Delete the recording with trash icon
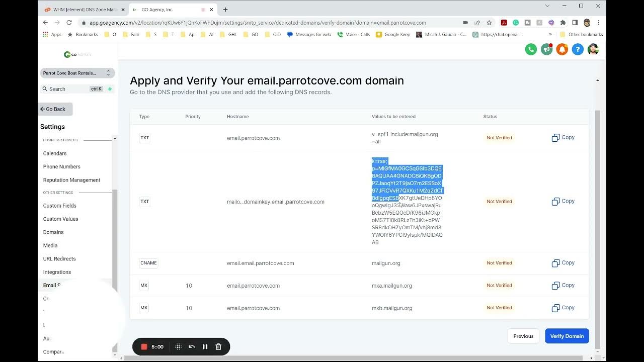Image resolution: width=644 pixels, height=362 pixels. (x=218, y=347)
